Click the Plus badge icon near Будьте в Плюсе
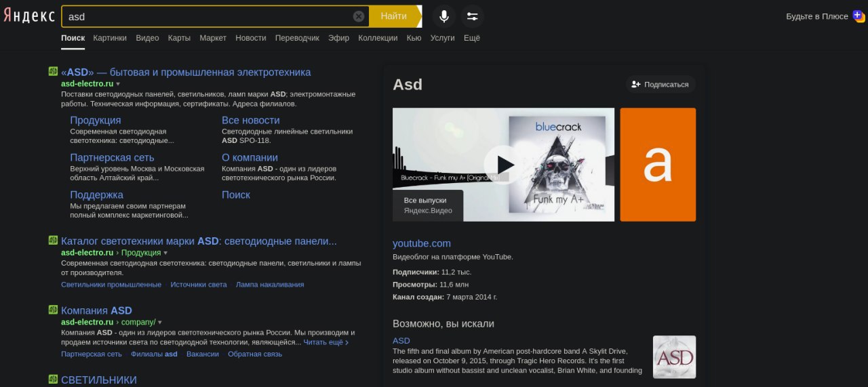Image resolution: width=868 pixels, height=387 pixels. point(859,16)
